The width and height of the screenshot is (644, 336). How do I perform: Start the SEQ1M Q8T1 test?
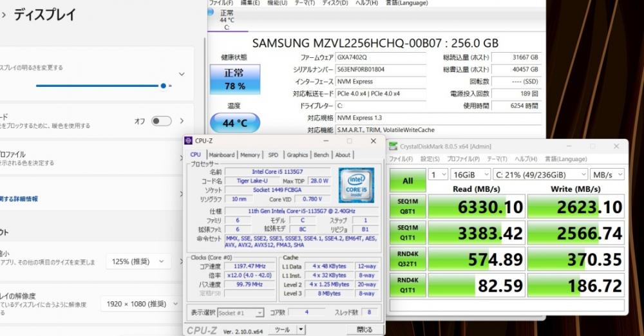click(408, 207)
